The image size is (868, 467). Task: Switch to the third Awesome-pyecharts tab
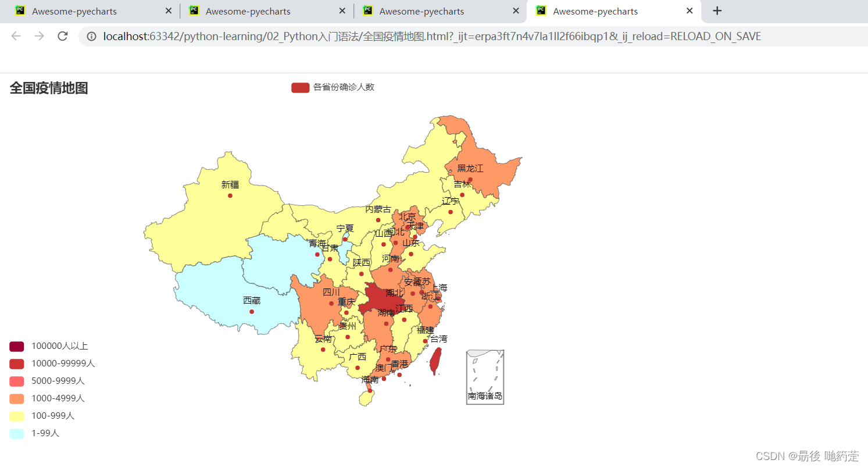point(440,11)
